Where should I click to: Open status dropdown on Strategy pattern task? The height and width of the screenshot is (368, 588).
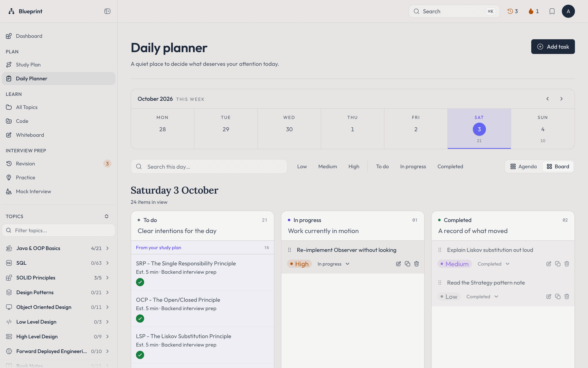point(482,297)
